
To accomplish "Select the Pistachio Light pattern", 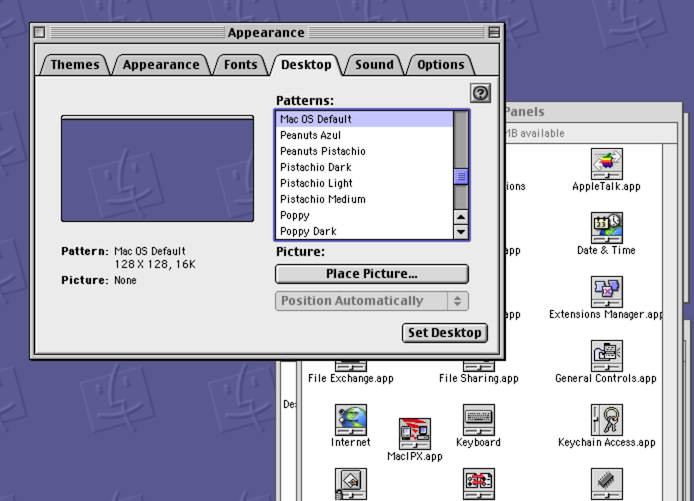I will pos(364,183).
